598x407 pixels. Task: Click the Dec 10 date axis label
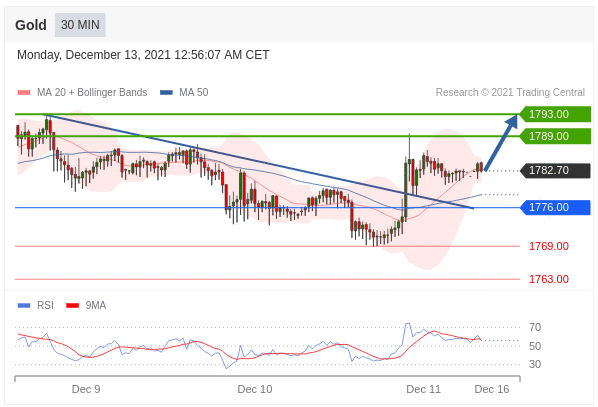[x=255, y=389]
